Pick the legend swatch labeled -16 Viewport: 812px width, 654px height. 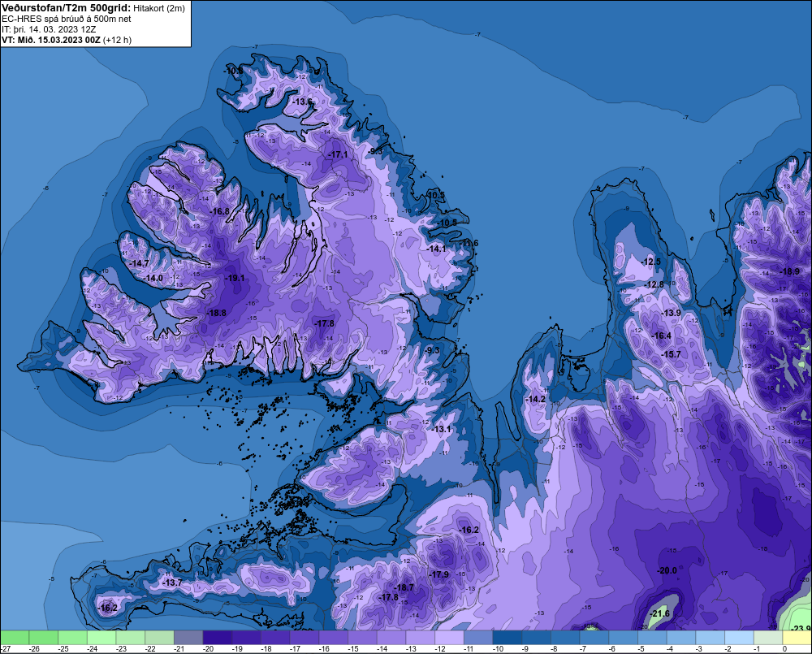pyautogui.click(x=334, y=638)
